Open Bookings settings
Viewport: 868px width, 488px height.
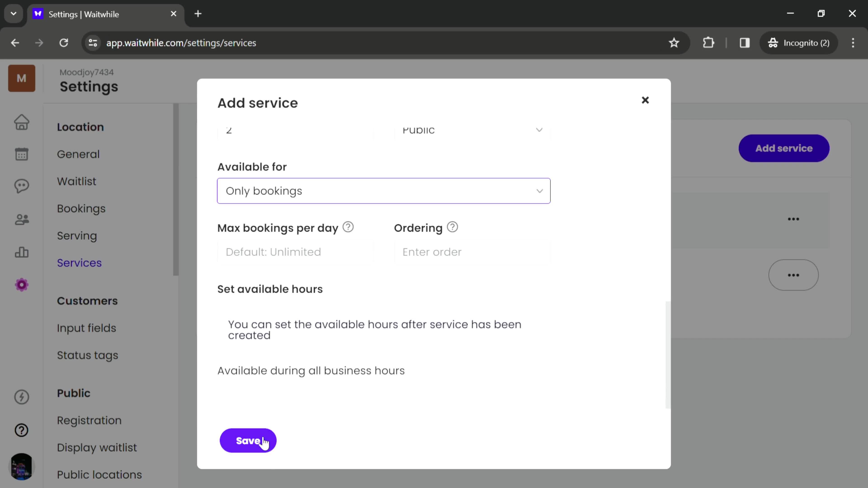point(81,209)
